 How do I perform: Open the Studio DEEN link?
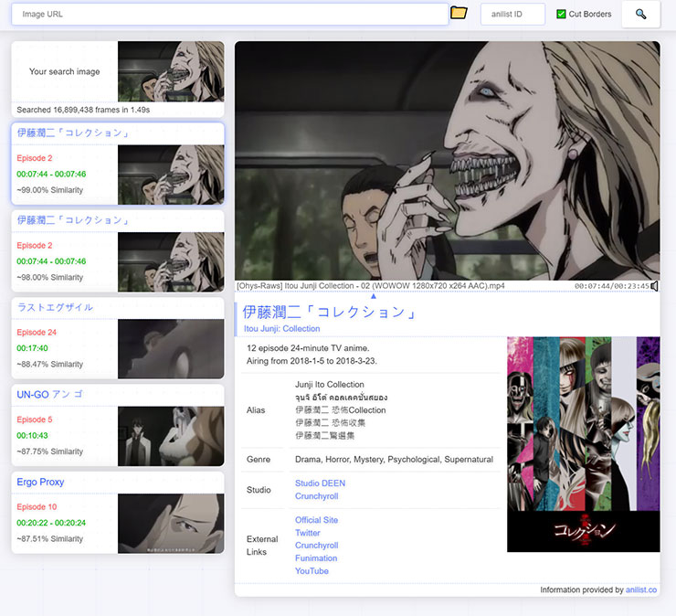click(320, 483)
